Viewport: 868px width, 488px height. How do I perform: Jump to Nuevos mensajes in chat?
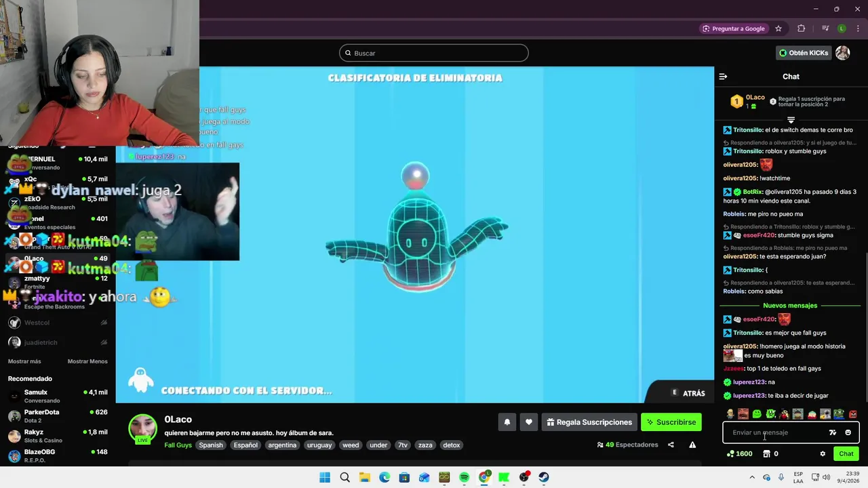tap(790, 306)
